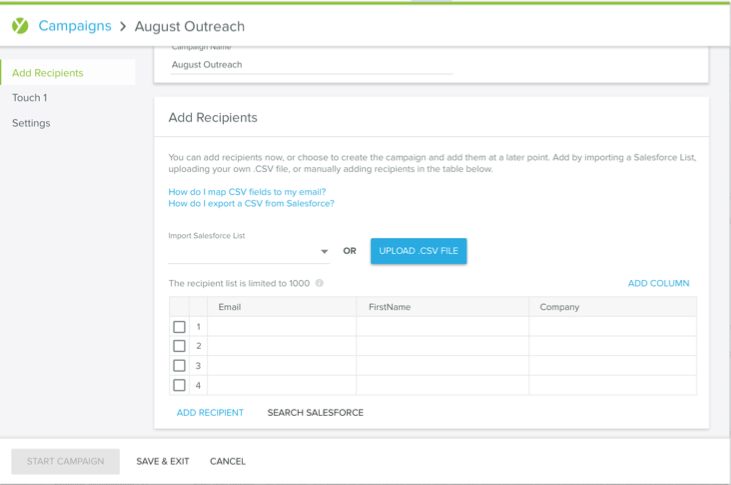Click ADD RECIPIENT below the table
The image size is (731, 485).
(210, 413)
